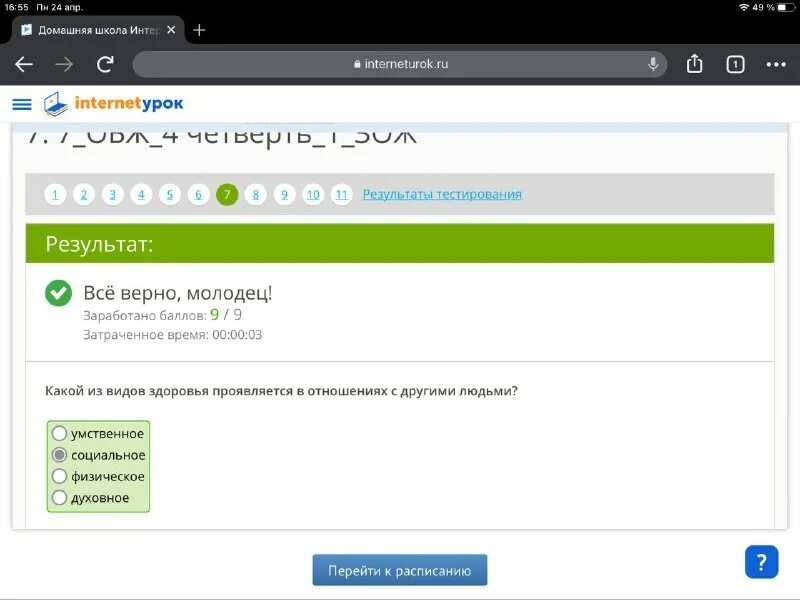
Task: Open the browser tab overview
Action: pyautogui.click(x=734, y=63)
